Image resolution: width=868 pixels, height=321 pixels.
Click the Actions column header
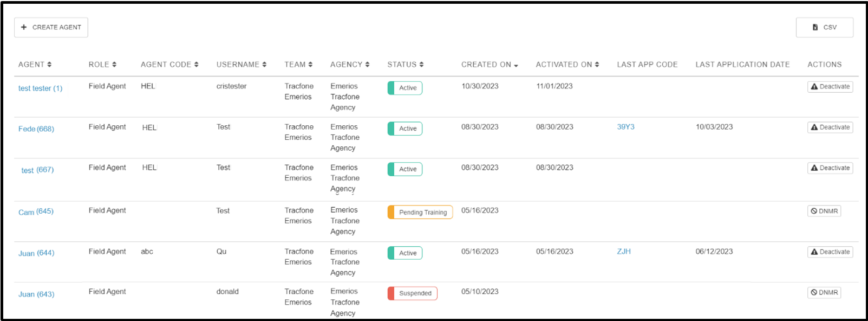click(824, 65)
